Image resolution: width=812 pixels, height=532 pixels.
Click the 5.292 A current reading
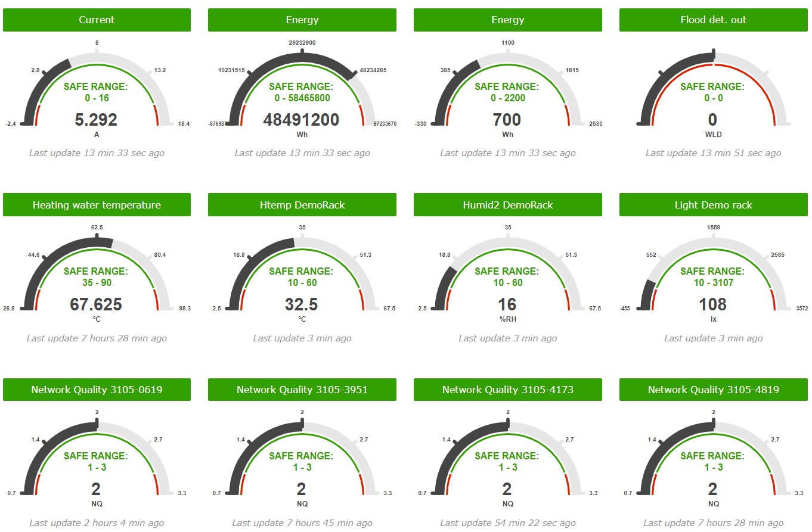coord(96,120)
